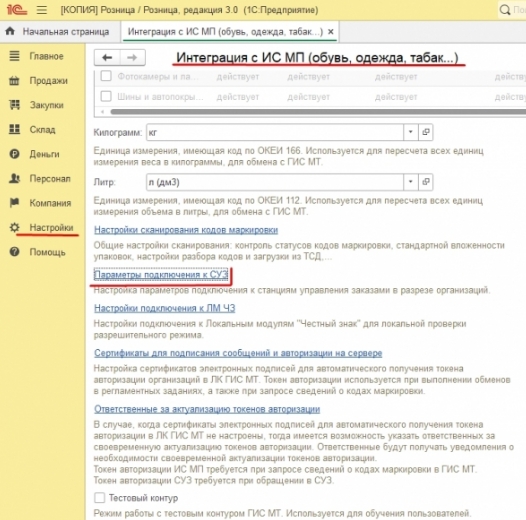Select the Шины и автопокры row name cell

pyautogui.click(x=160, y=97)
